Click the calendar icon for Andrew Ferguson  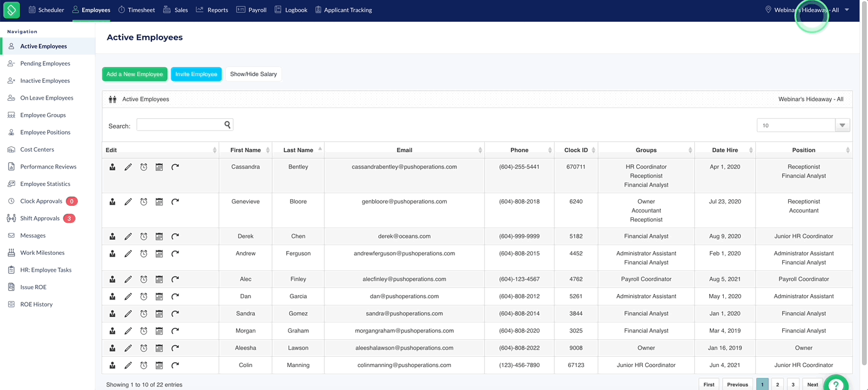pyautogui.click(x=159, y=254)
